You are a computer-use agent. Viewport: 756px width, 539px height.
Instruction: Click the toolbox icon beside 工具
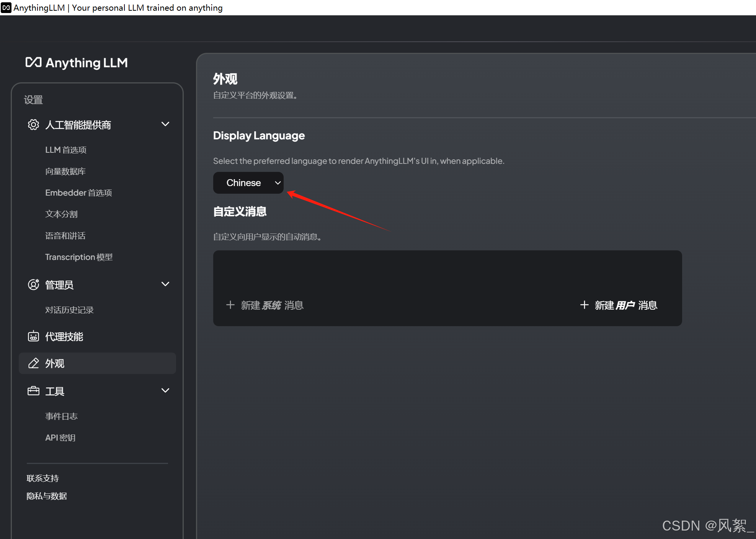pyautogui.click(x=33, y=391)
